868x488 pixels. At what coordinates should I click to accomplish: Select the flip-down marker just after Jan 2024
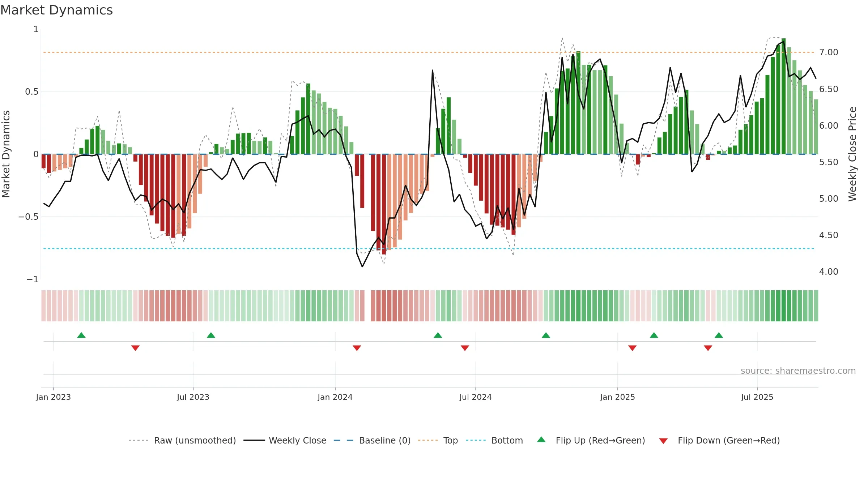click(x=357, y=348)
